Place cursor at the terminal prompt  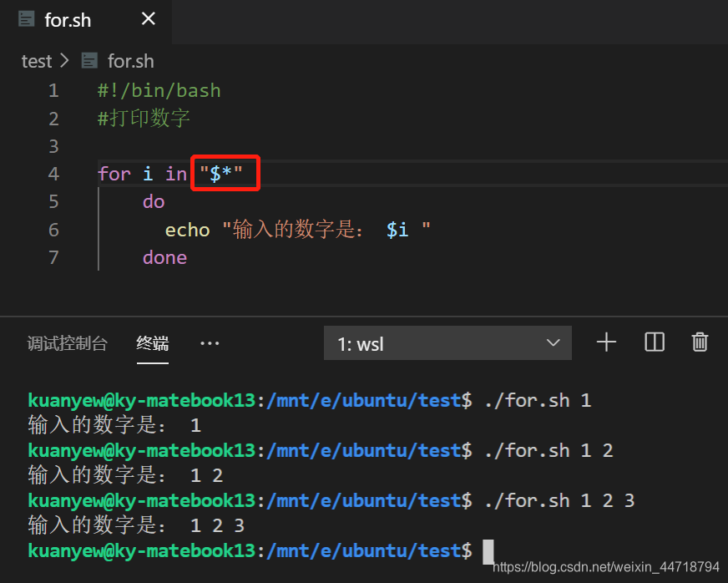[x=488, y=551]
